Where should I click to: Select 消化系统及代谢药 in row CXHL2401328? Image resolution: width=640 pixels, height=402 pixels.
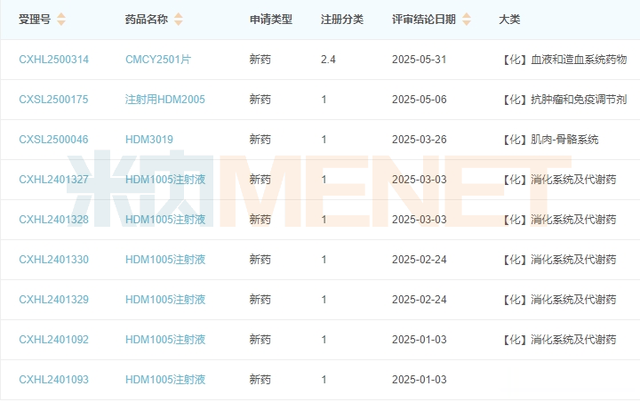pyautogui.click(x=573, y=220)
